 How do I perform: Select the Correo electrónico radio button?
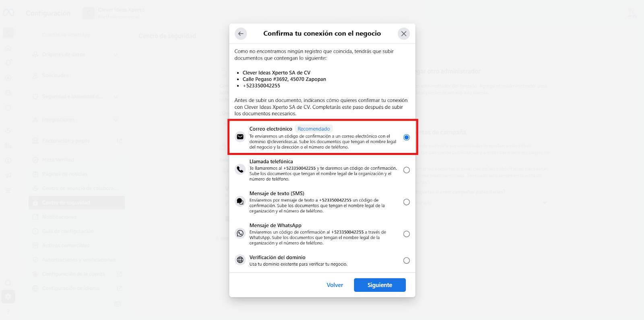click(x=407, y=137)
